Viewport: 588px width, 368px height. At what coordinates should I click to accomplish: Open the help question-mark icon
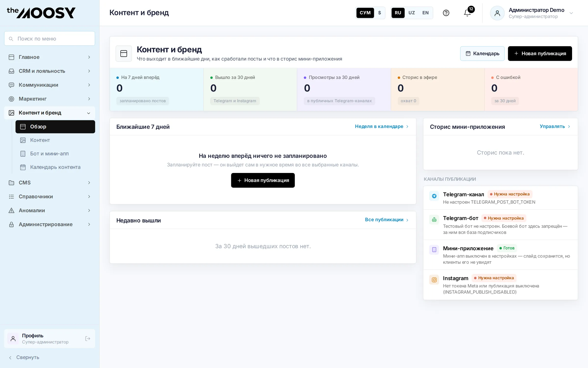446,13
